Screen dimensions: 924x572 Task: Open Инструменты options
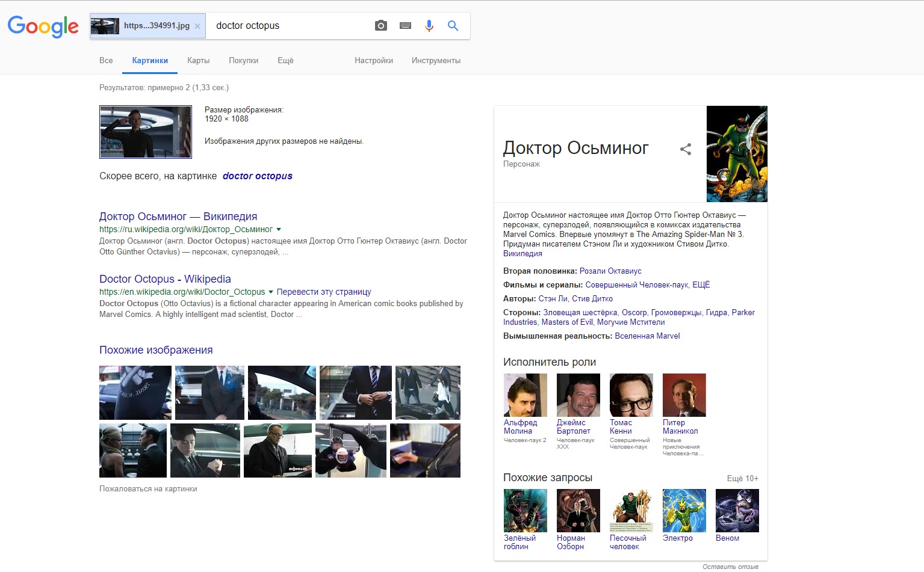(436, 60)
